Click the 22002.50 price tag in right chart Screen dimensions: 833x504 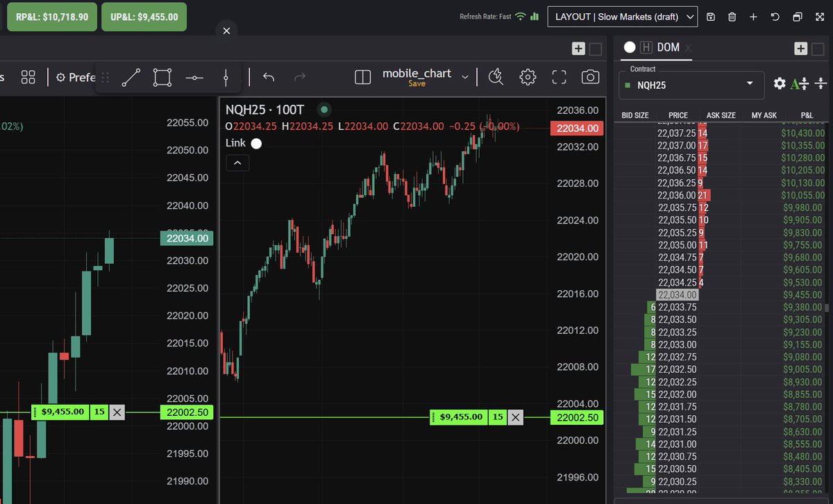[577, 417]
